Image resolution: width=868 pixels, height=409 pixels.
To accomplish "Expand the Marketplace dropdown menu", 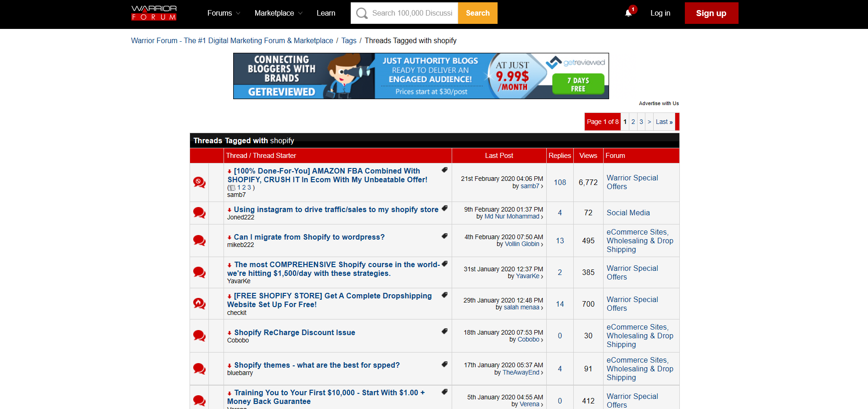I will 278,13.
